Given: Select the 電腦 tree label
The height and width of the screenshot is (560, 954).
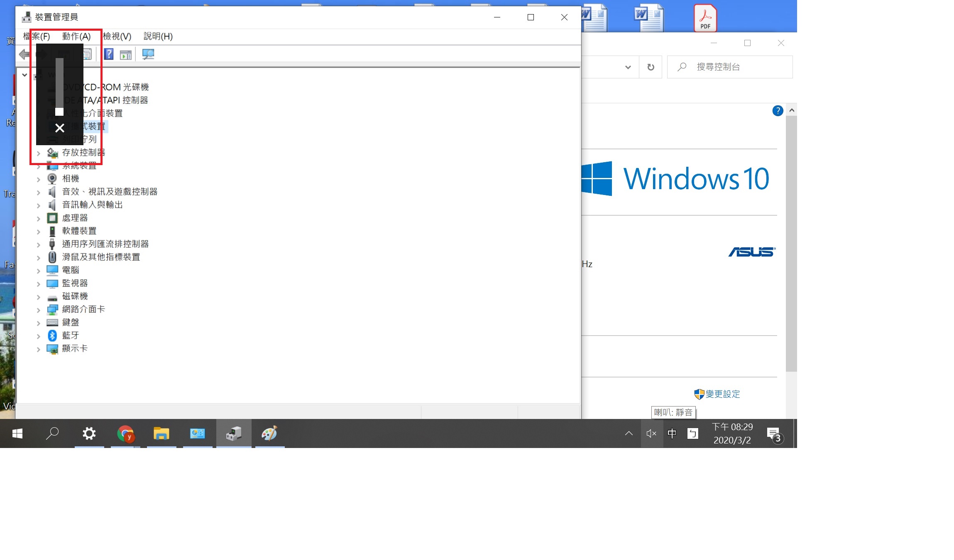Looking at the screenshot, I should (x=71, y=270).
